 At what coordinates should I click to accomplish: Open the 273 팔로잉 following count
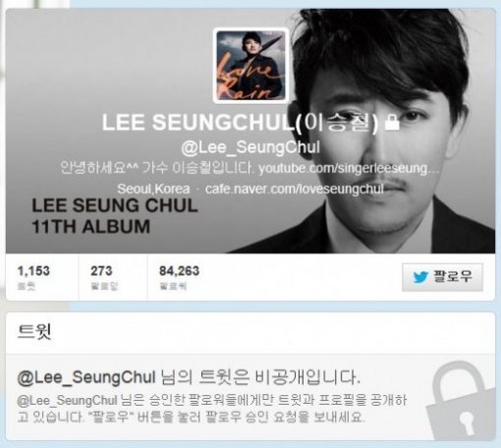[104, 277]
